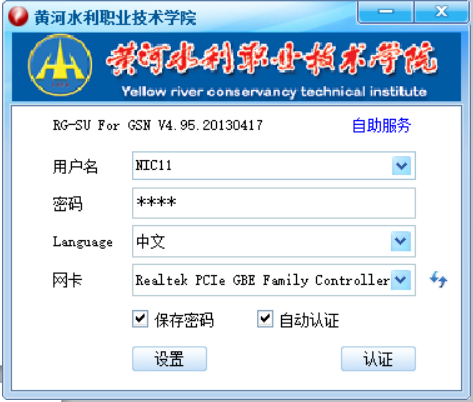This screenshot has width=473, height=402.
Task: Expand the 网卡 adapter dropdown arrow
Action: coord(401,280)
